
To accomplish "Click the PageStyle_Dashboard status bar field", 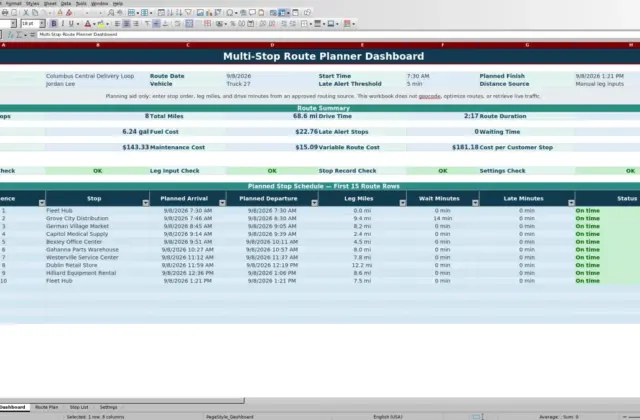I will [x=230, y=417].
